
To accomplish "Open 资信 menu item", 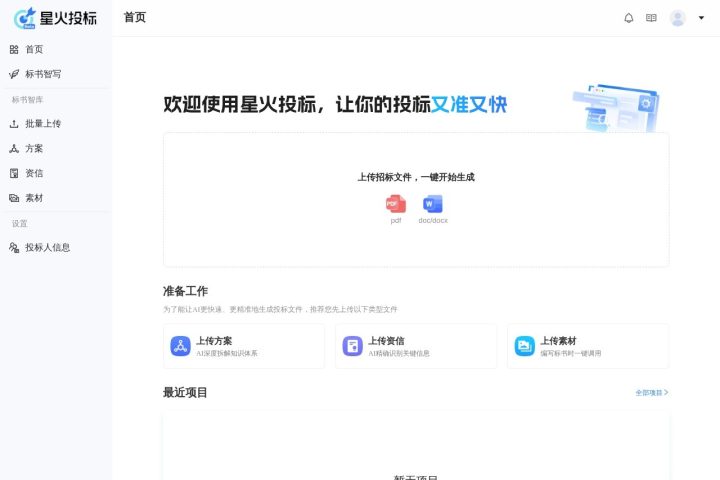I will point(34,173).
